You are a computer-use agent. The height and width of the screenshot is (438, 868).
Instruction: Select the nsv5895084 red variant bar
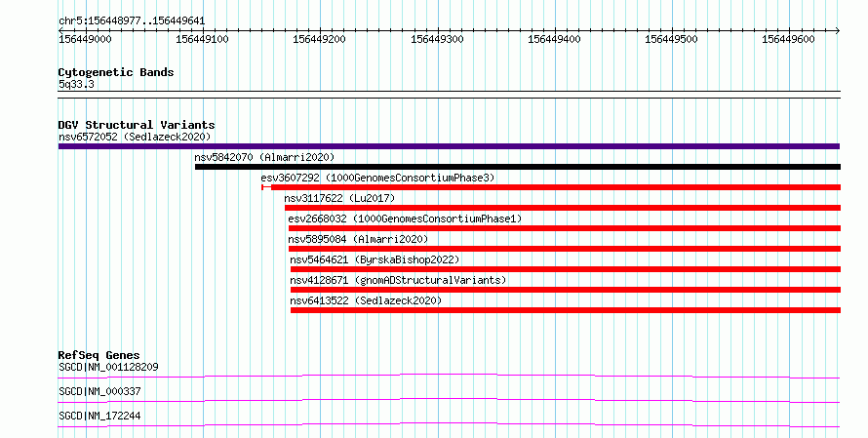click(x=565, y=249)
